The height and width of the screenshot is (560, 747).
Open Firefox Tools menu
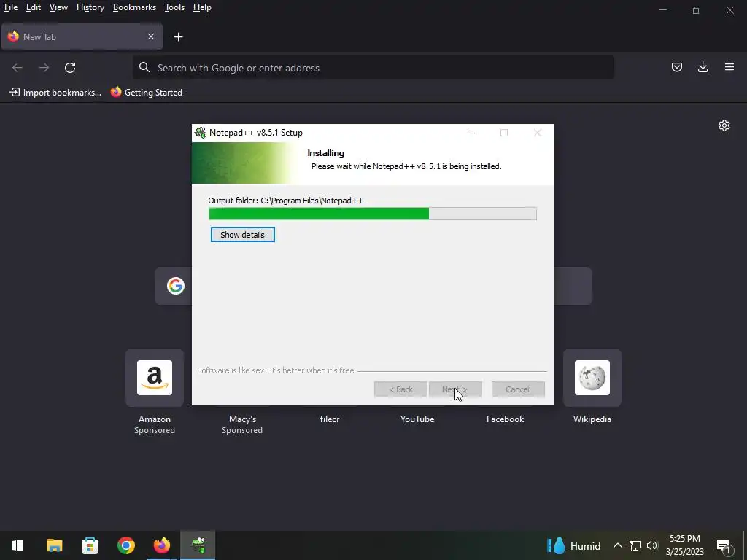pyautogui.click(x=174, y=7)
